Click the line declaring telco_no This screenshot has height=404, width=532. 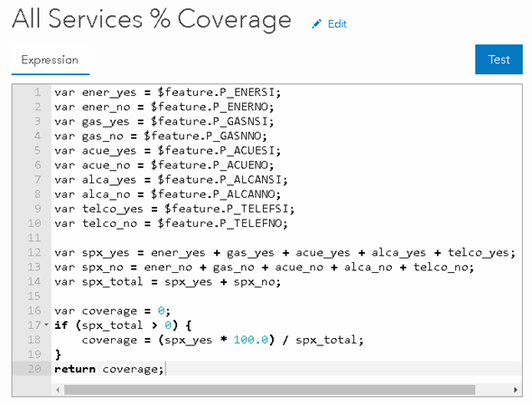171,223
